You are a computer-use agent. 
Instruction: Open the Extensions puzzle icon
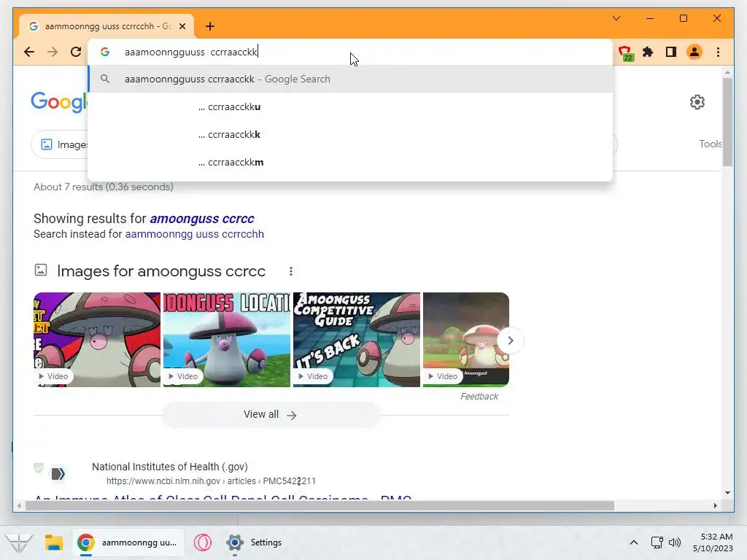coord(648,52)
